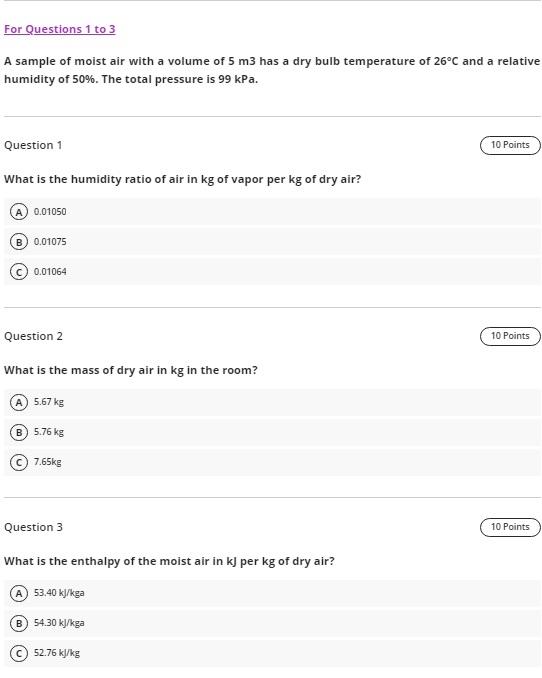
Task: Choose answer A 5.67 kg for Question 2
Action: pyautogui.click(x=272, y=403)
